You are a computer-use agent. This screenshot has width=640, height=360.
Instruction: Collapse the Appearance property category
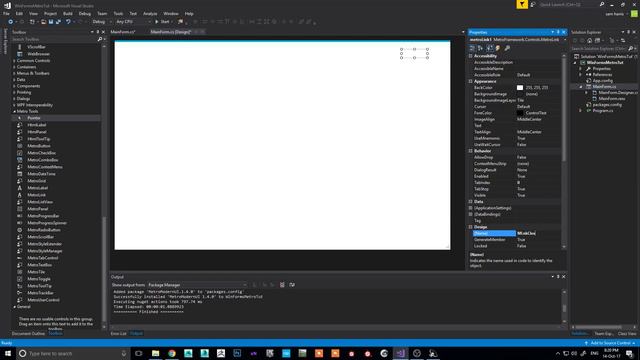pyautogui.click(x=471, y=81)
